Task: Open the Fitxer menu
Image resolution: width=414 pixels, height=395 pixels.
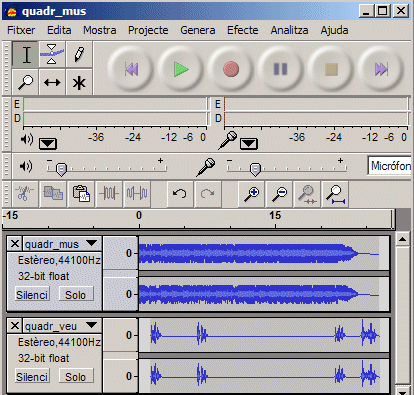Action: [x=21, y=30]
